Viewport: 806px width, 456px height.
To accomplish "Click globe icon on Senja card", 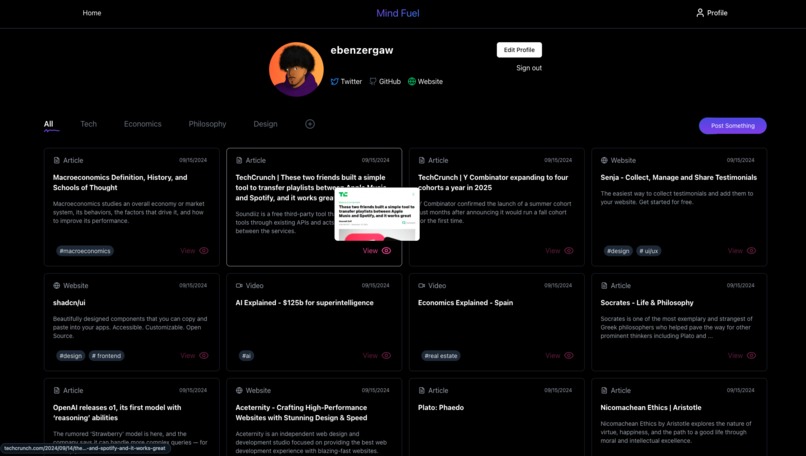I will coord(604,160).
